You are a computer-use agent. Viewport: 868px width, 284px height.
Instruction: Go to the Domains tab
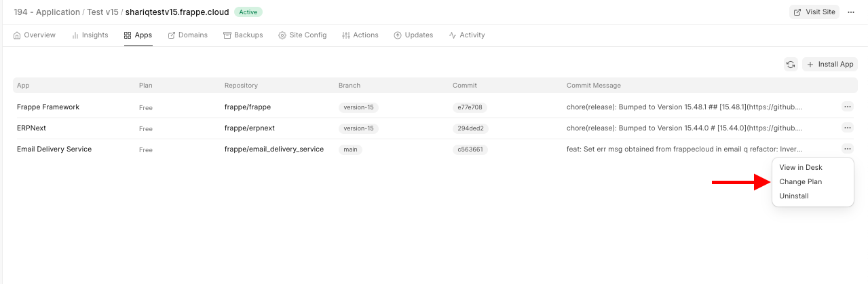click(x=188, y=35)
